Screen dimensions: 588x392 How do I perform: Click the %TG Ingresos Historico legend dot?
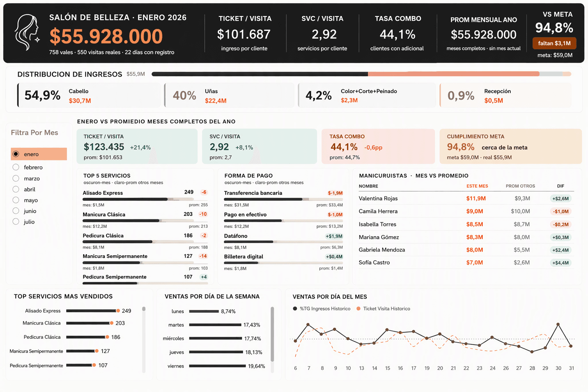[295, 309]
